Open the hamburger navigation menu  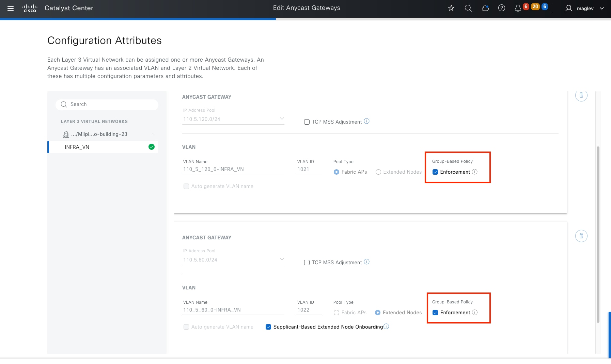[x=11, y=8]
